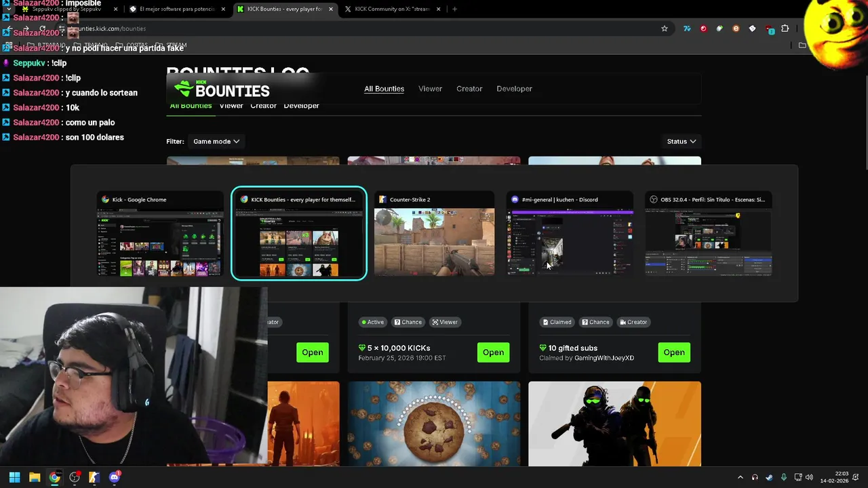Open File Explorer from the taskbar
The width and height of the screenshot is (868, 488).
pos(35,477)
